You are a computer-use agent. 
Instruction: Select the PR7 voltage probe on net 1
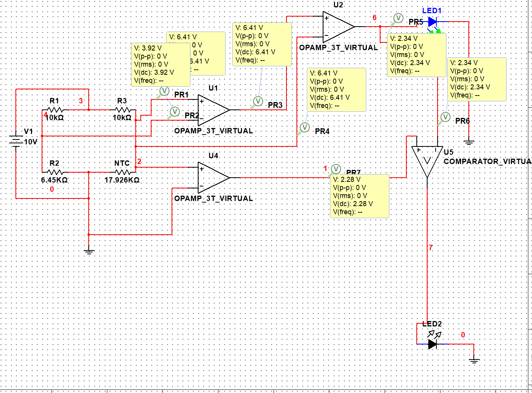(x=335, y=168)
